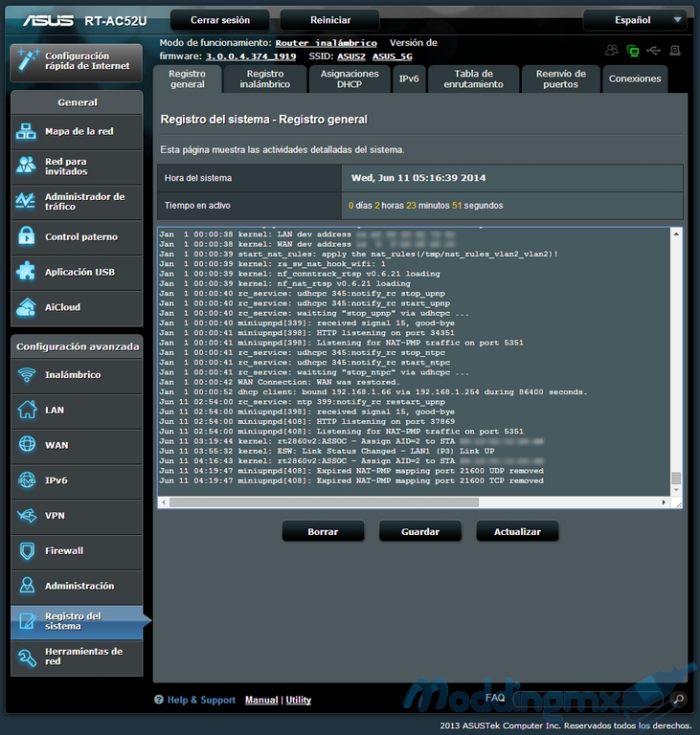Image resolution: width=700 pixels, height=735 pixels.
Task: Click the FAQ search magnifier icon
Action: [678, 700]
